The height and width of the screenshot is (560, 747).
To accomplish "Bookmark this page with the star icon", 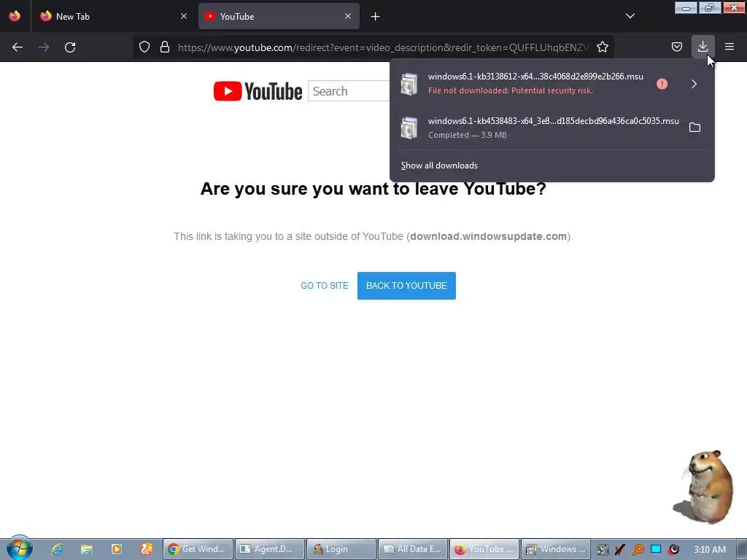I will [603, 47].
